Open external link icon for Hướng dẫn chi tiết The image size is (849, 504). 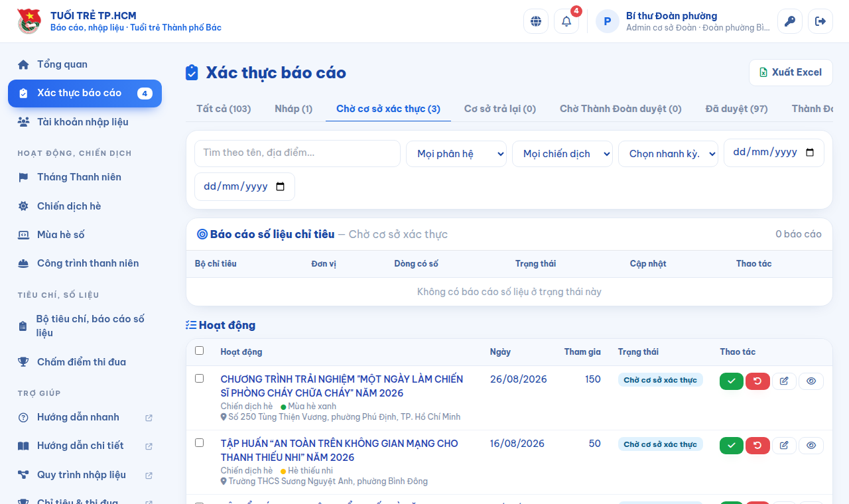[x=149, y=446]
